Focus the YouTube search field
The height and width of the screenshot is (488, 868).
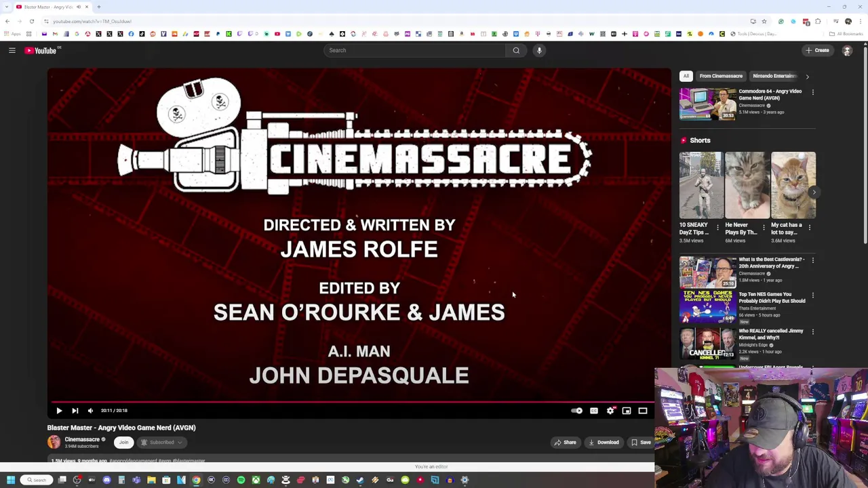point(415,50)
